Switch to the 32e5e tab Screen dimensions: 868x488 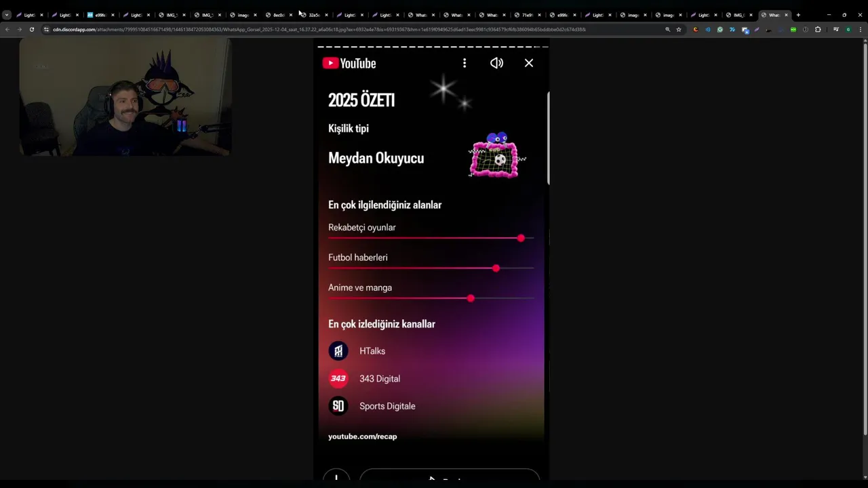[x=313, y=15]
